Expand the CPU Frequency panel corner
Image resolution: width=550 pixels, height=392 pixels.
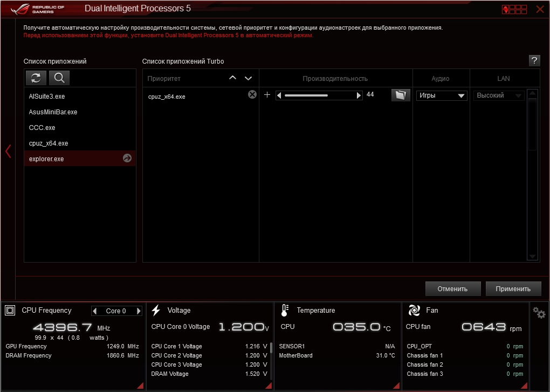point(140,386)
